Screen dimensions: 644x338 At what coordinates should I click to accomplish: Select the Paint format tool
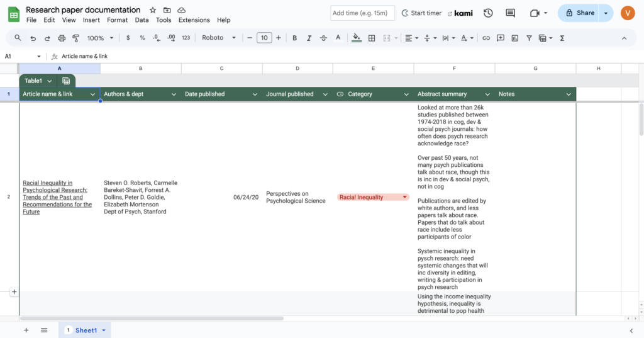tap(76, 38)
